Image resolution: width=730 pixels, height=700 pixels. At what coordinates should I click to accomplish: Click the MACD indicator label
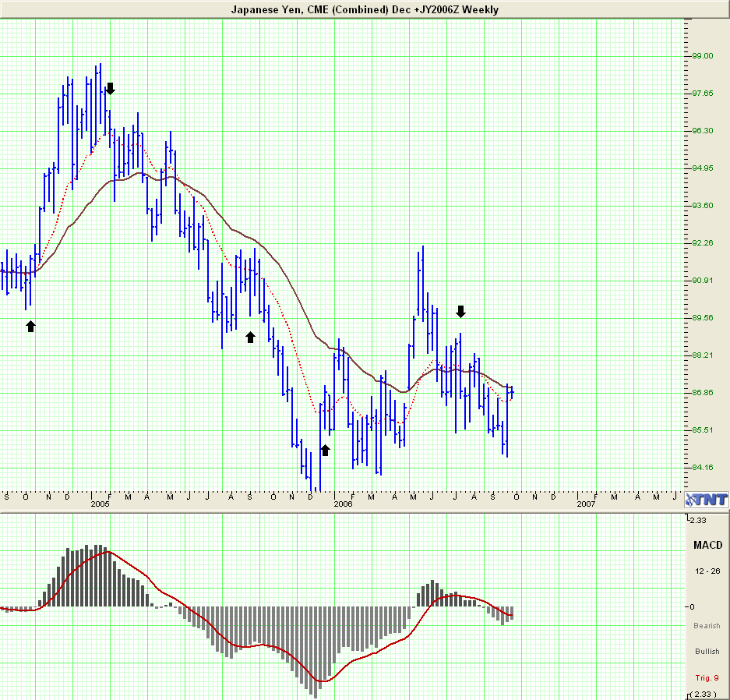click(707, 546)
